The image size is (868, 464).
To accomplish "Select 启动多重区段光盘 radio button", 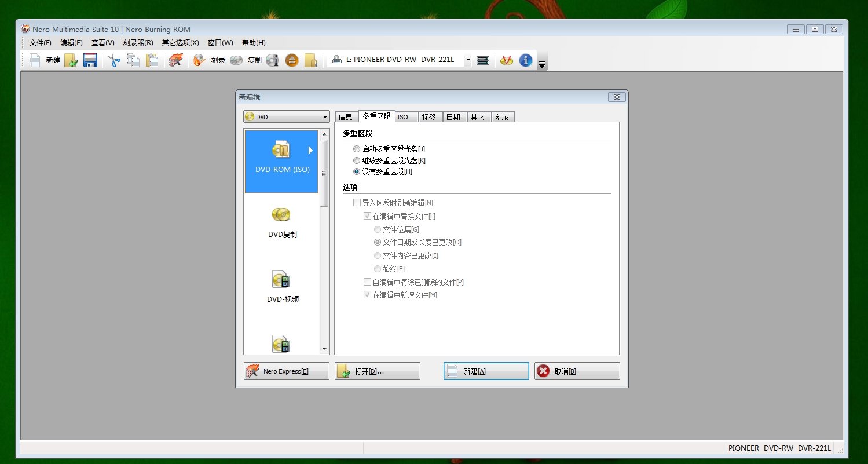I will [357, 149].
